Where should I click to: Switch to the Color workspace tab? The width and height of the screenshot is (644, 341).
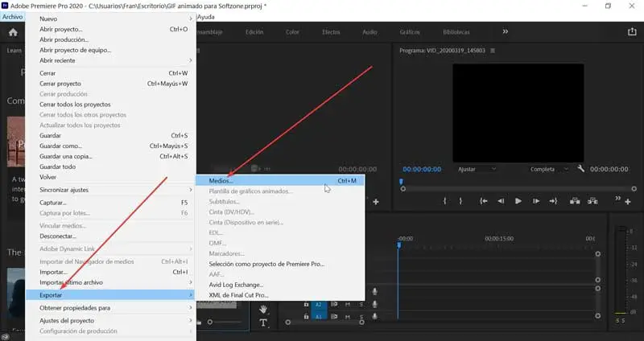[292, 32]
